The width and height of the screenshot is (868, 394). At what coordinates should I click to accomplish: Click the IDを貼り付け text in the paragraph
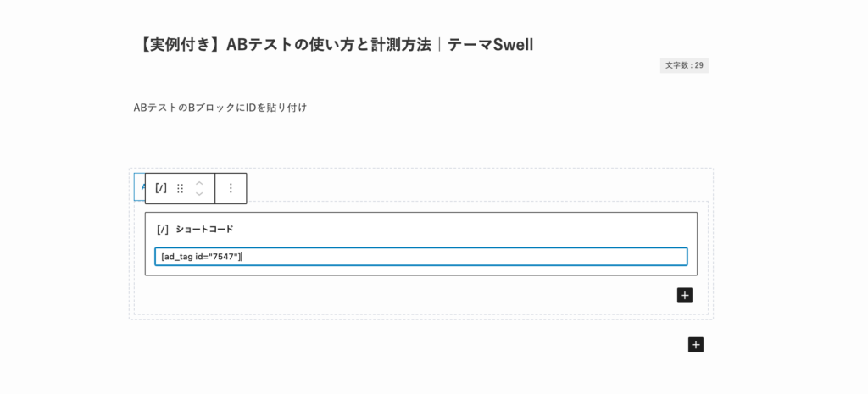(x=275, y=108)
